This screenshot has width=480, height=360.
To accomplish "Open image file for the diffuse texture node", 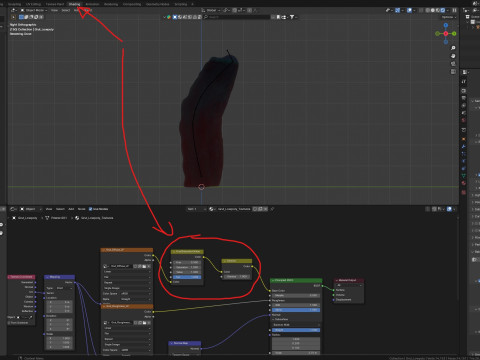I will point(144,266).
